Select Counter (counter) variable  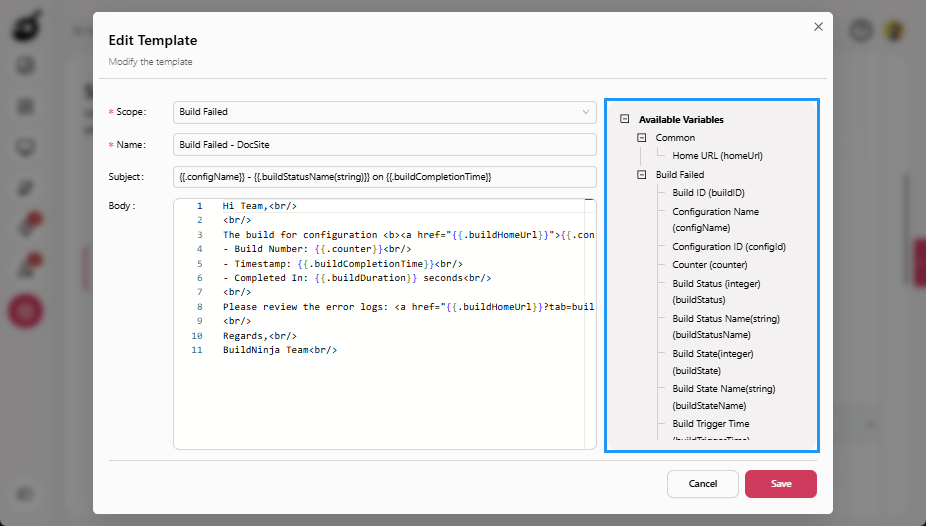click(709, 265)
